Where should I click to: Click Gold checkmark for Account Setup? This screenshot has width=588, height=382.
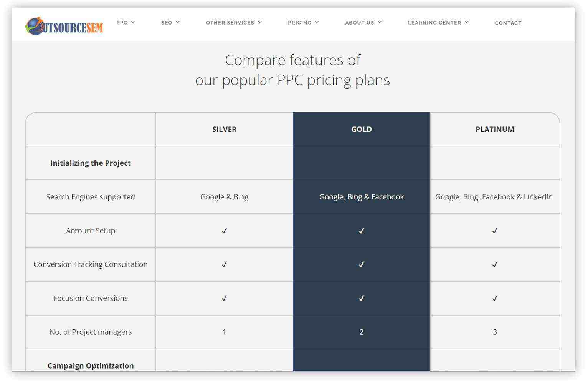tap(362, 231)
